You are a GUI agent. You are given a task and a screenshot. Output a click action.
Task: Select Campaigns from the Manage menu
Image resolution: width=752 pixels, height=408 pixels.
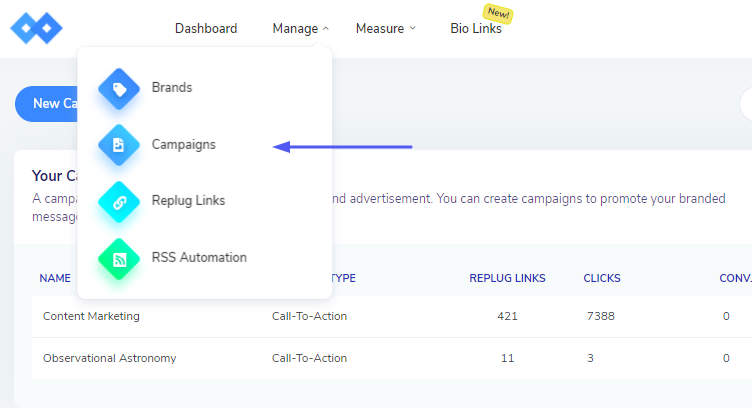(183, 145)
